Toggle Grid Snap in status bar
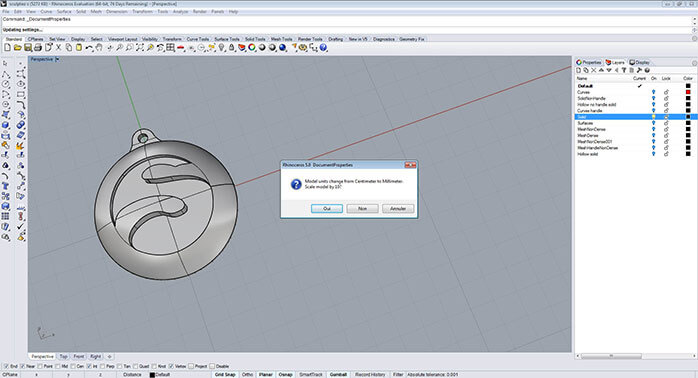 [225, 374]
